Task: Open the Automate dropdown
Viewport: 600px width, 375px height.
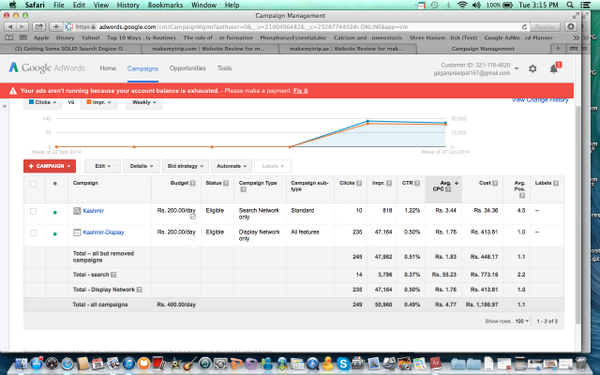Action: coord(232,166)
